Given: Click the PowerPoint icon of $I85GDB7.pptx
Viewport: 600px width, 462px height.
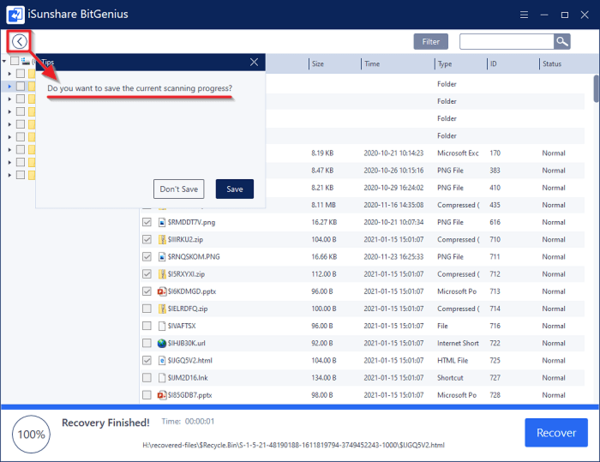Looking at the screenshot, I should (x=162, y=395).
